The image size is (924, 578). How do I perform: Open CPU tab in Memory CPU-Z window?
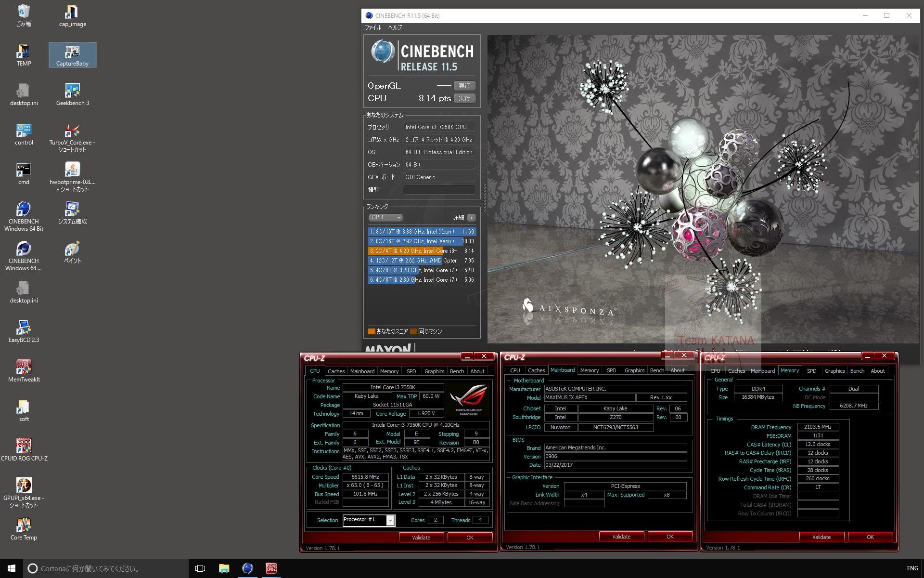(x=715, y=371)
